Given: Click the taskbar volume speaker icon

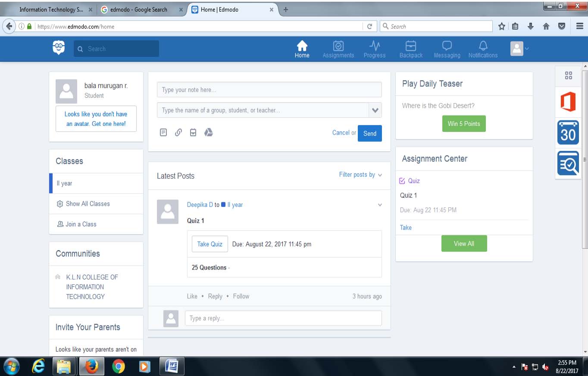Looking at the screenshot, I should click(545, 367).
